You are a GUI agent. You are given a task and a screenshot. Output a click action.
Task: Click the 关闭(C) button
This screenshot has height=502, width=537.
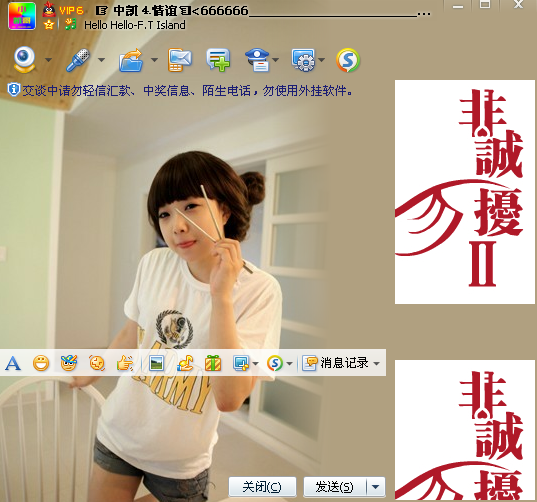click(x=262, y=487)
